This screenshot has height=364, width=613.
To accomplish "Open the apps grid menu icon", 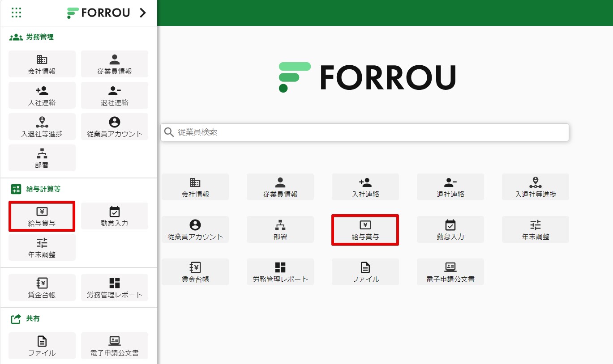I will tap(16, 13).
